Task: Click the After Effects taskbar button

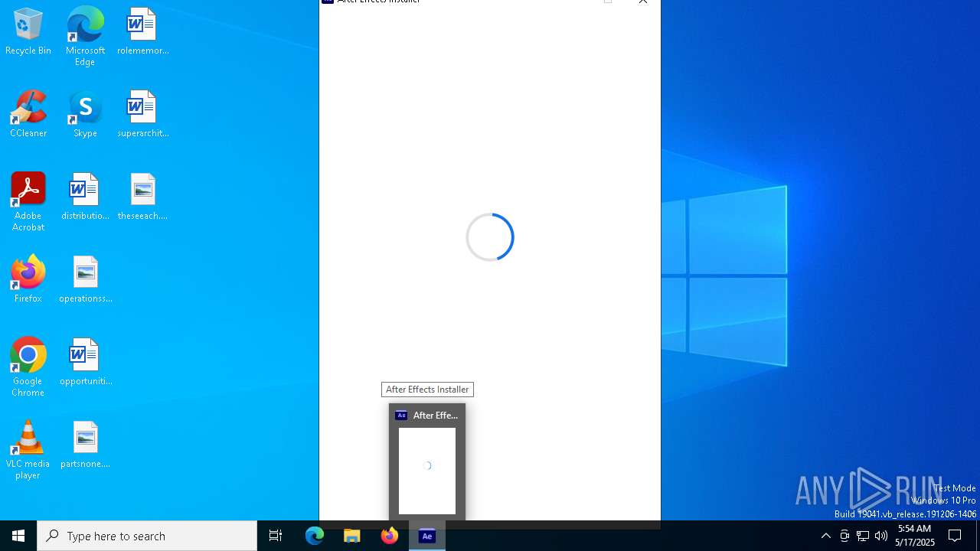Action: point(427,536)
